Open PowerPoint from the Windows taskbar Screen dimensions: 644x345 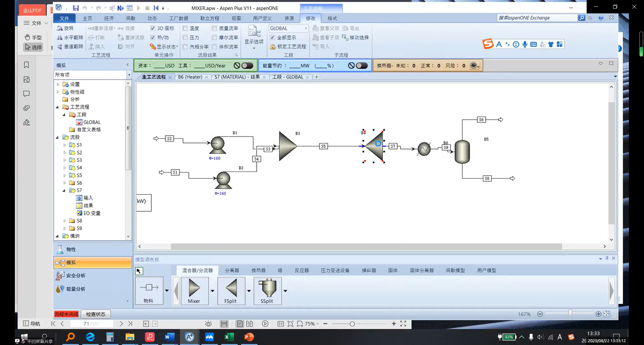(249, 337)
